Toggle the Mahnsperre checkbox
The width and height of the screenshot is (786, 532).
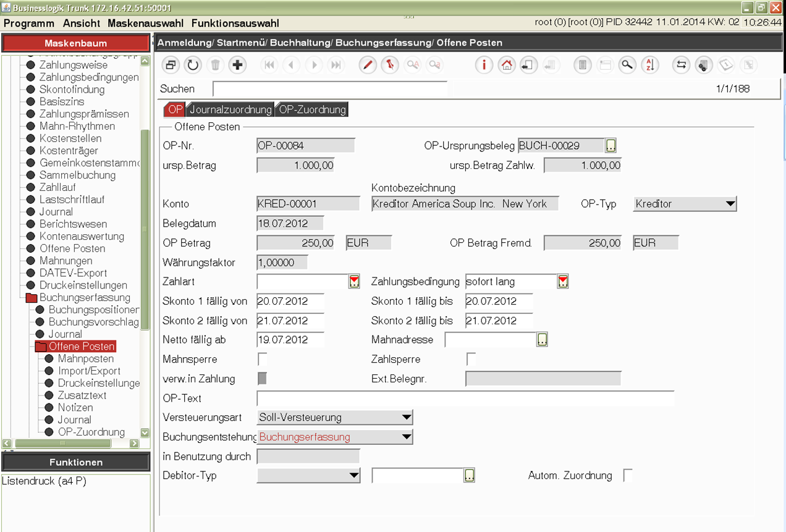point(263,358)
